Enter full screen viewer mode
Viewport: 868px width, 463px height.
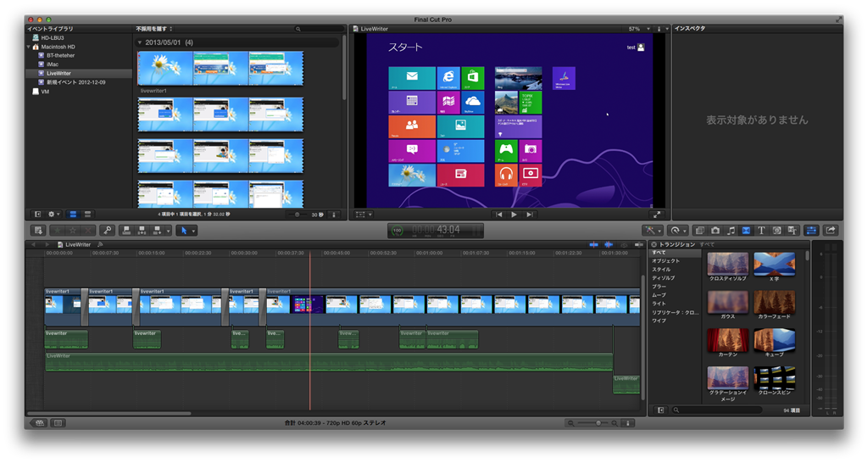click(x=657, y=215)
